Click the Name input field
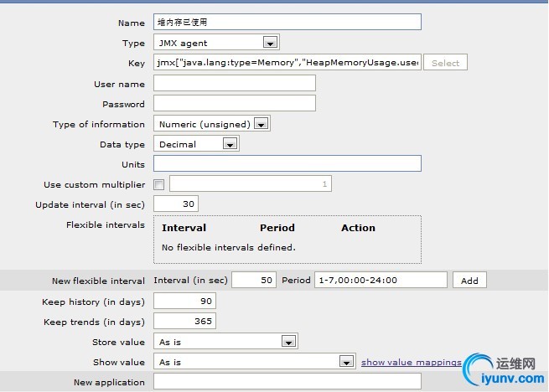 pyautogui.click(x=287, y=22)
